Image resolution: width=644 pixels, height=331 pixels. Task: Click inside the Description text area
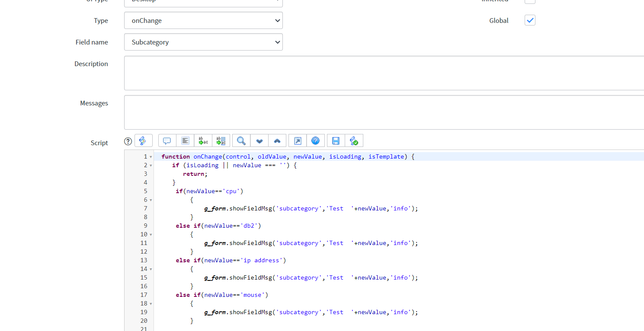pyautogui.click(x=384, y=73)
